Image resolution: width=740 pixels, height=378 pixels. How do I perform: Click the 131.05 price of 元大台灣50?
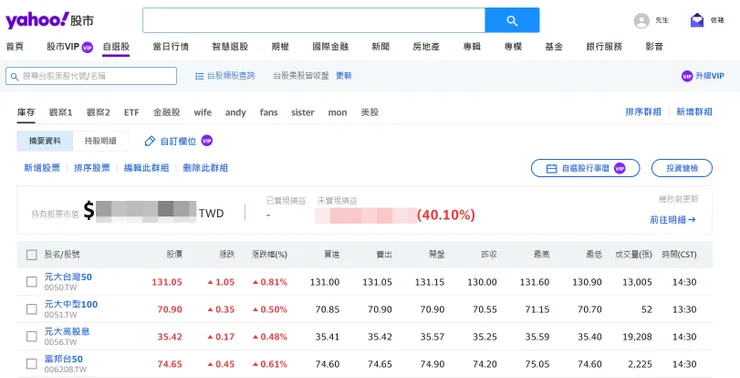pos(167,282)
